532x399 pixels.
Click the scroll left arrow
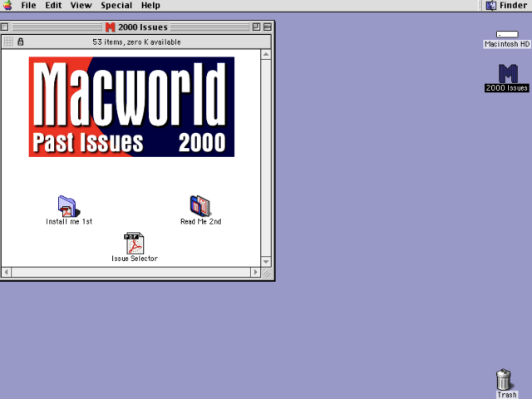click(x=6, y=272)
